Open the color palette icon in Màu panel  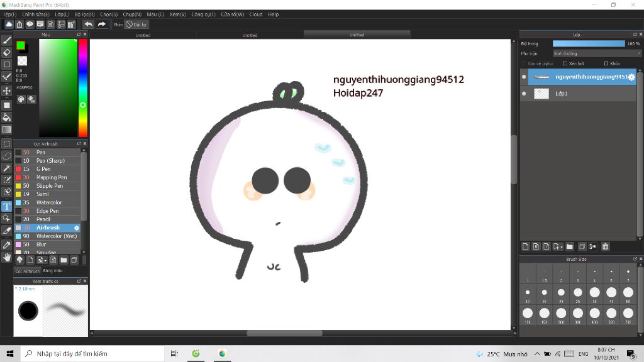[21, 99]
